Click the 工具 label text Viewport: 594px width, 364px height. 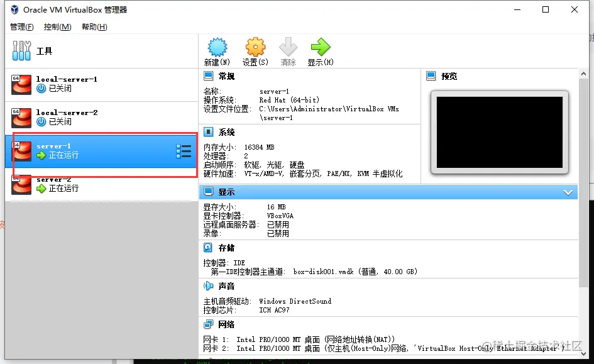coord(44,51)
